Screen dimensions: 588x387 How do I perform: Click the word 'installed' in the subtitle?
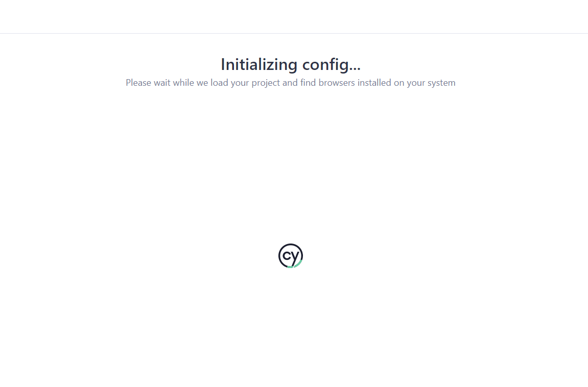coord(374,83)
